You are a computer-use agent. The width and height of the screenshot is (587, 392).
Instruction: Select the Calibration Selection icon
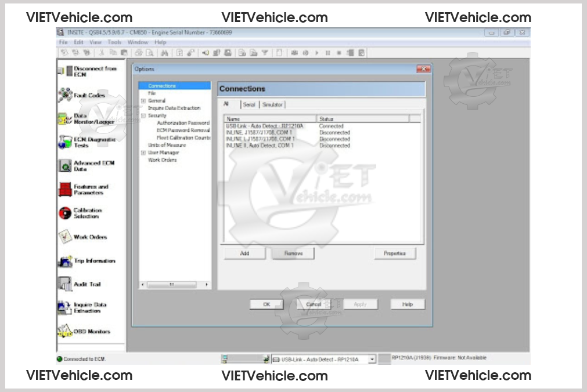pyautogui.click(x=65, y=213)
